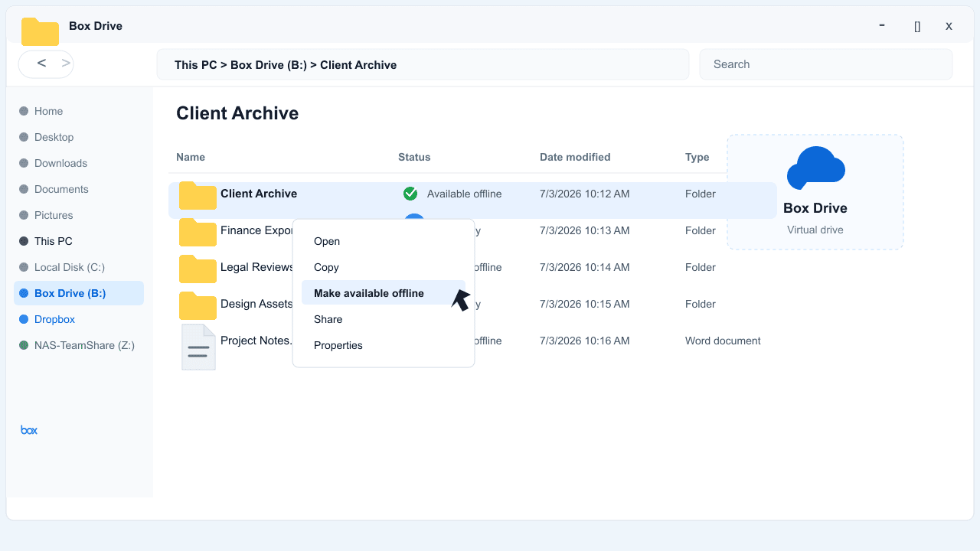Sort by the Type column header
This screenshot has width=980, height=551.
[x=697, y=157]
